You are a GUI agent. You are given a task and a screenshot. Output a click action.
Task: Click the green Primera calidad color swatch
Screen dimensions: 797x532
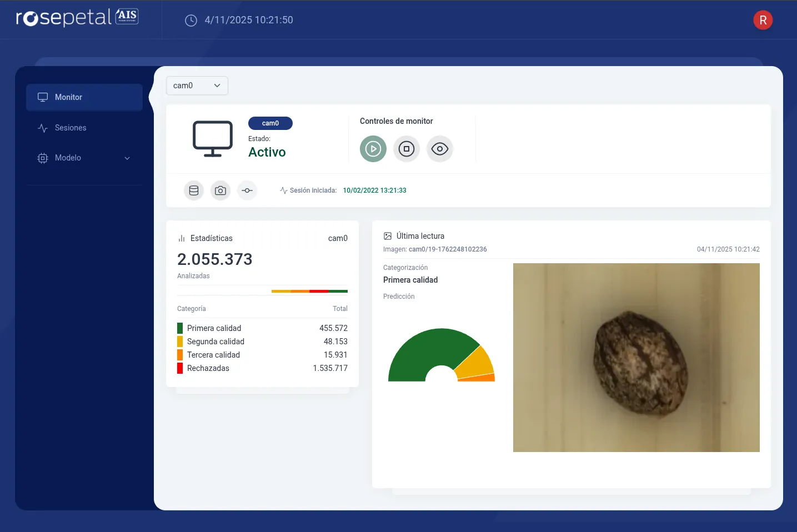[180, 328]
